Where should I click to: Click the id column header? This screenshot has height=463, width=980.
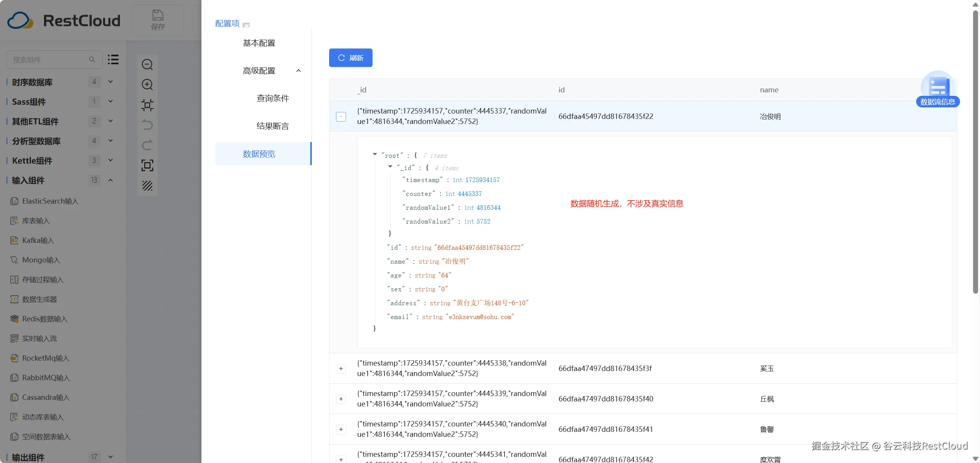point(561,90)
